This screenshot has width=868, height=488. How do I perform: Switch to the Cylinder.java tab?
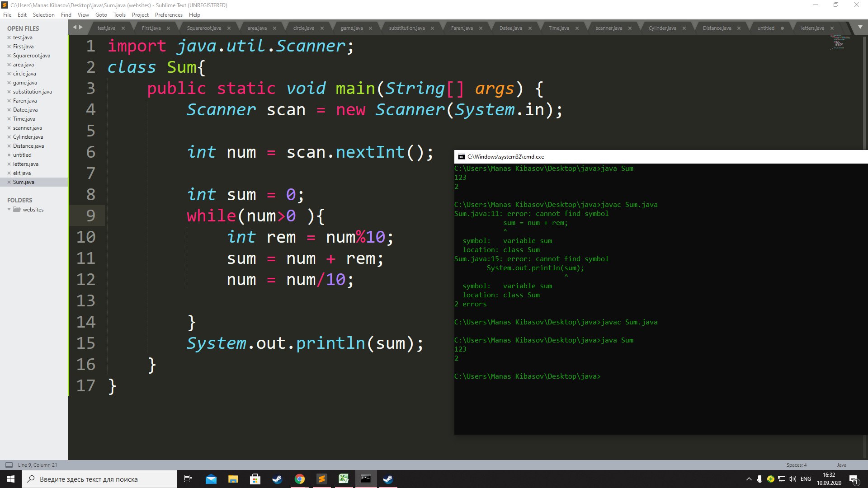(662, 28)
